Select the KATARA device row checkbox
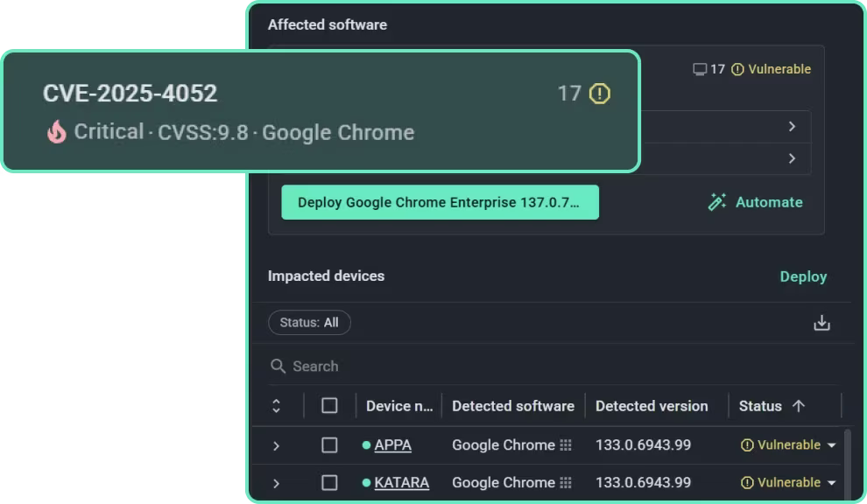Viewport: 867px width, 504px height. tap(329, 483)
